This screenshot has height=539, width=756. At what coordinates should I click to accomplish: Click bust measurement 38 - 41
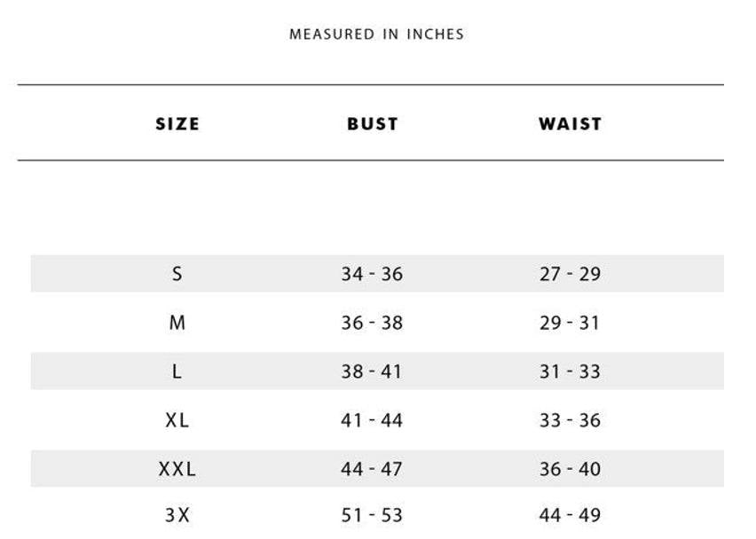[371, 371]
